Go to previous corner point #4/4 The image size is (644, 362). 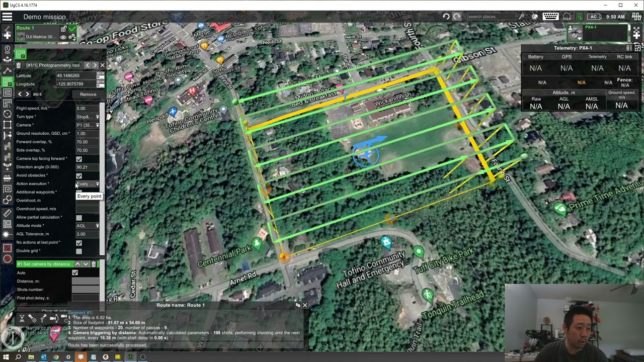click(20, 94)
